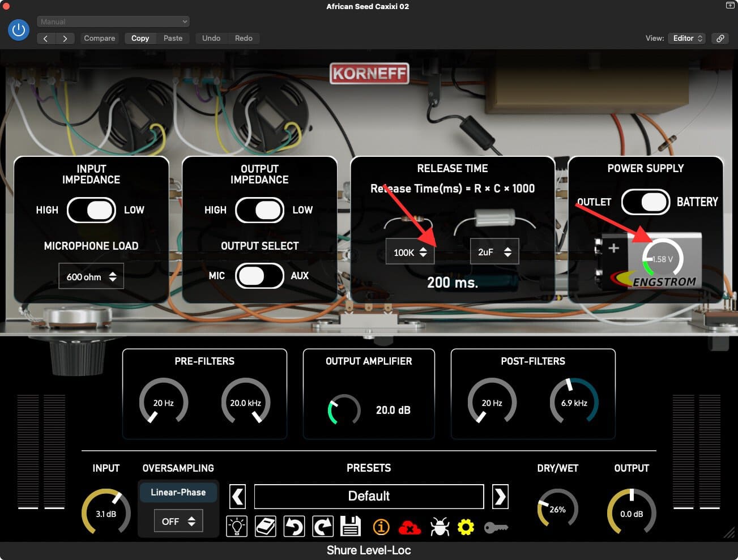Click the African Seed Caxixi 02 window title
738x560 pixels.
(368, 6)
